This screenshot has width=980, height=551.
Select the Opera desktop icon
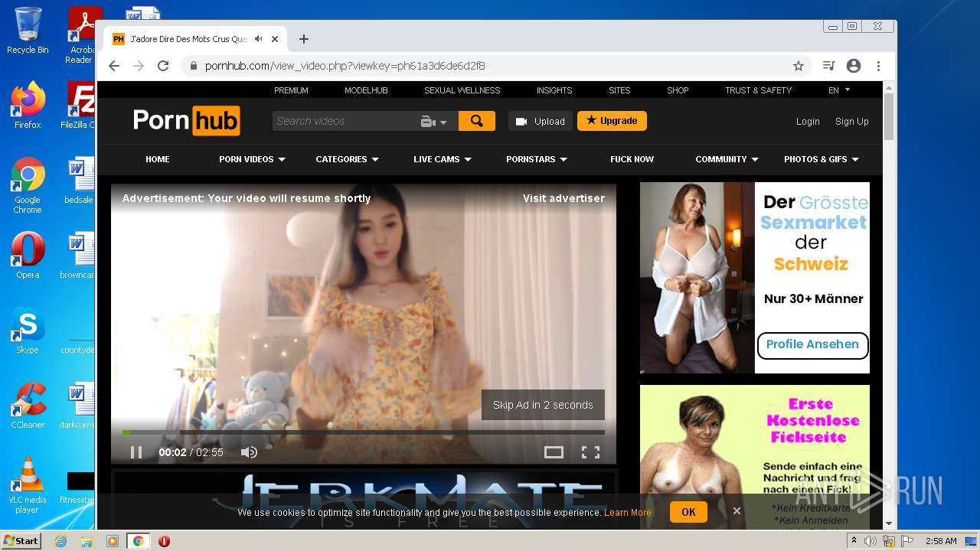[x=28, y=255]
